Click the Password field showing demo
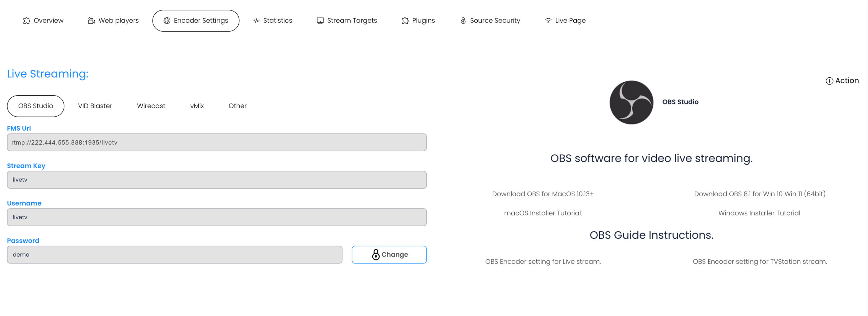 (x=174, y=255)
